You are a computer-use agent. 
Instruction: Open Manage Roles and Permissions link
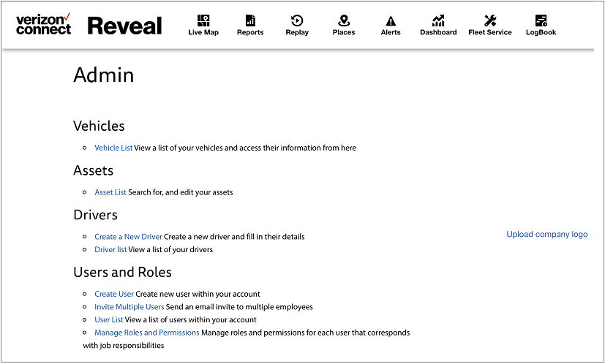tap(146, 333)
